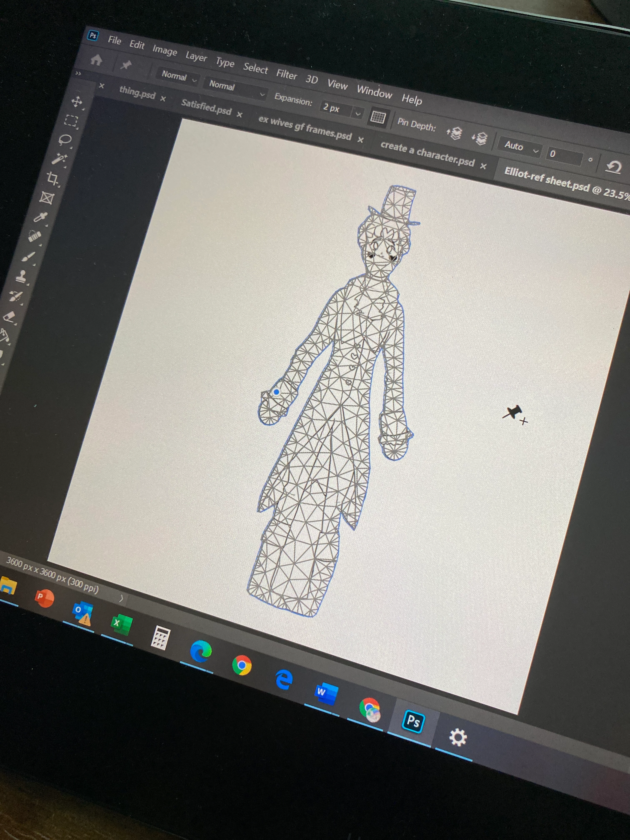Image resolution: width=630 pixels, height=840 pixels.
Task: Select the Move tool
Action: (x=77, y=101)
